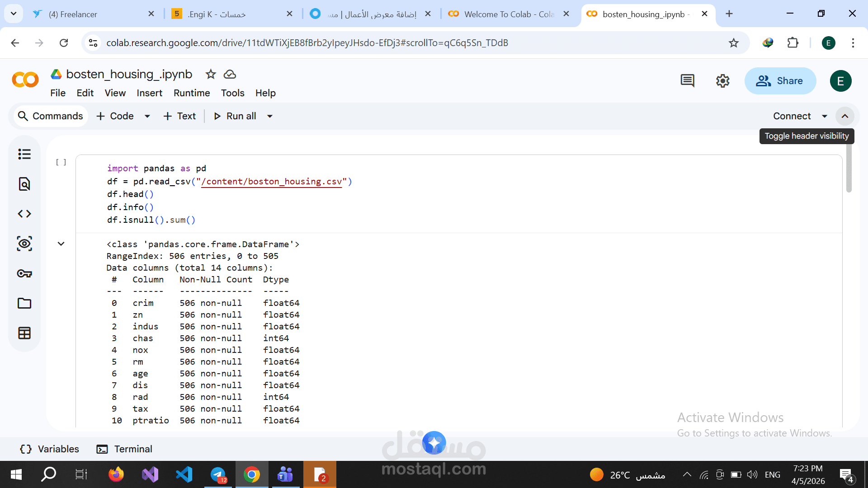The image size is (868, 488).
Task: Click the Share button
Action: point(781,81)
